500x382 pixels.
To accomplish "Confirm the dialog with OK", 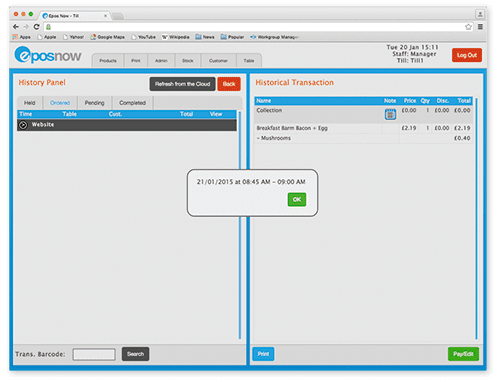I will [297, 199].
